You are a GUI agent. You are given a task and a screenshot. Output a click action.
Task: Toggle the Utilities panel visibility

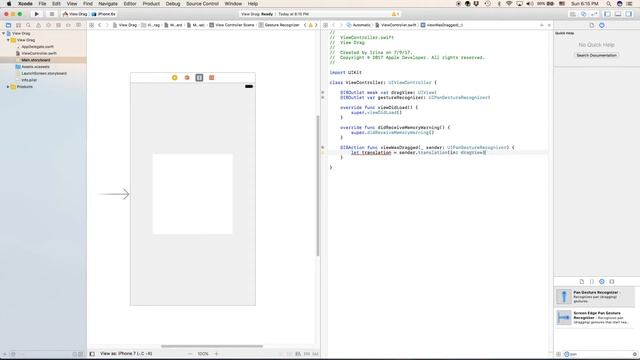(629, 14)
